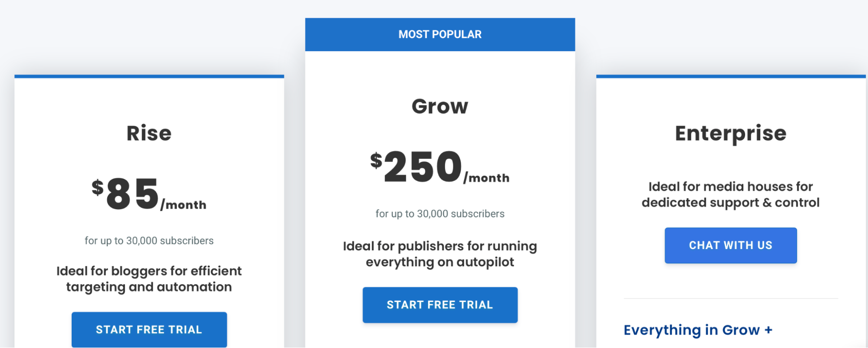Click the Grow plan title
The image size is (868, 348).
[x=440, y=106]
